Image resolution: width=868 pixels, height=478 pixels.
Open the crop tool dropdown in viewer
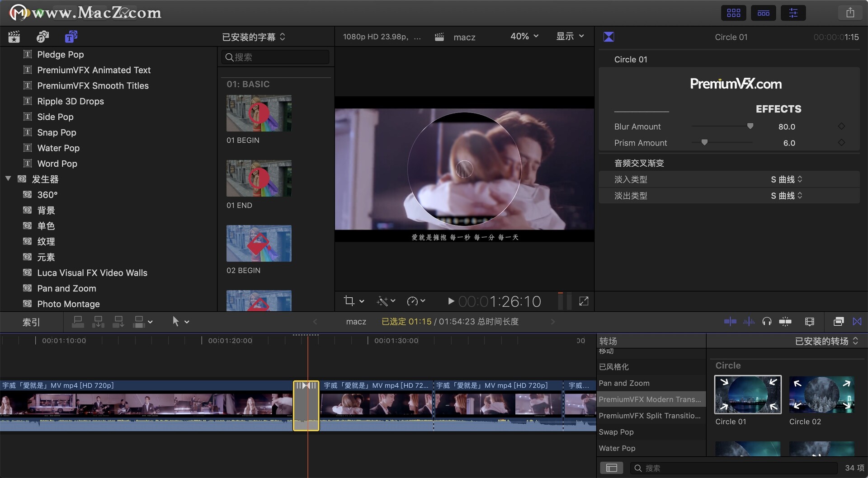pyautogui.click(x=354, y=301)
